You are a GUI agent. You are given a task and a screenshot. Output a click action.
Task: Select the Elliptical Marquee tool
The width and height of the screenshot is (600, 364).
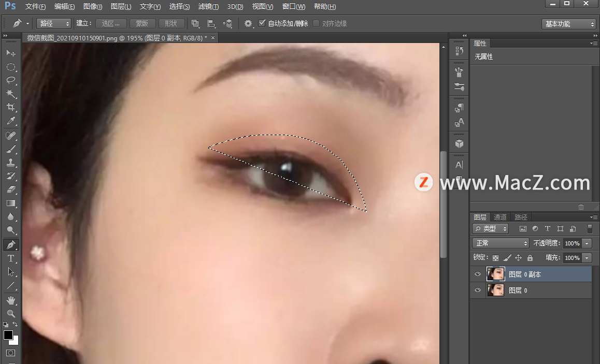pyautogui.click(x=11, y=67)
